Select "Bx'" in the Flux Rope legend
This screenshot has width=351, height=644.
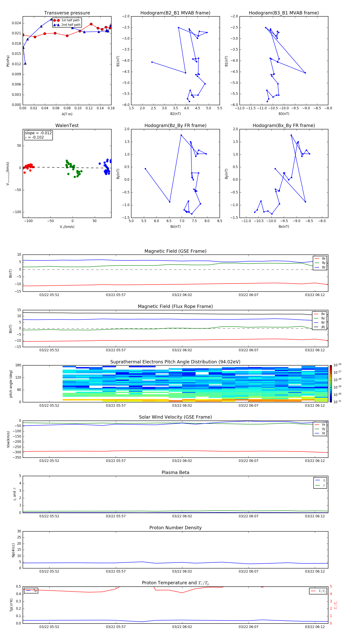pyautogui.click(x=320, y=314)
